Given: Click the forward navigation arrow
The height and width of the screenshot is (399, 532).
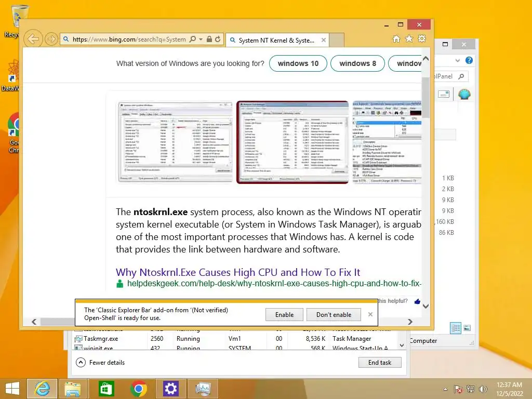Looking at the screenshot, I should tap(51, 39).
